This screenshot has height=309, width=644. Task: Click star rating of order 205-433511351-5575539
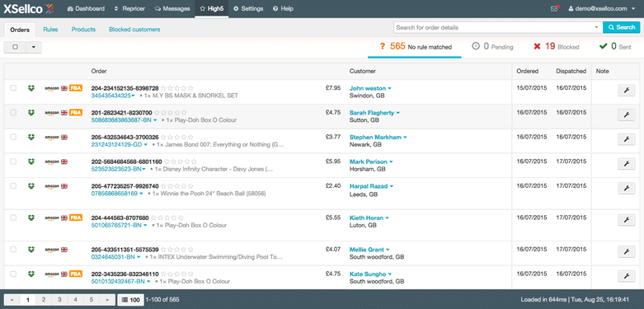177,250
